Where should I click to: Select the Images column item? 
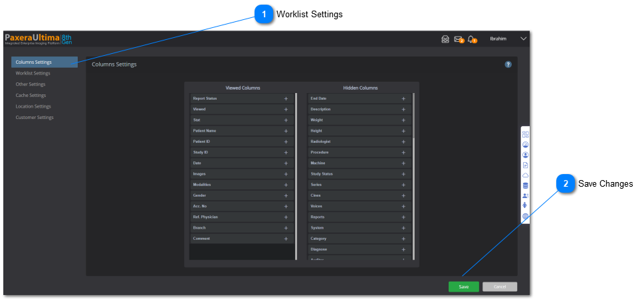(241, 174)
